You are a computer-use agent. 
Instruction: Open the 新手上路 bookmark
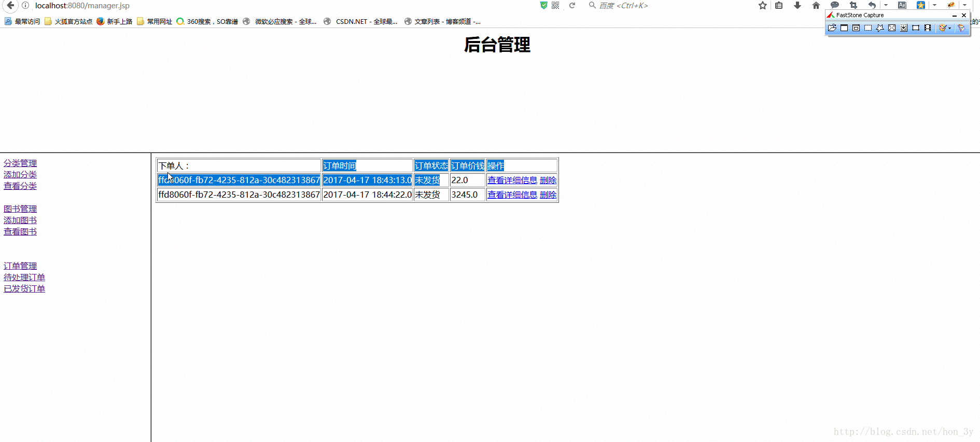(115, 21)
